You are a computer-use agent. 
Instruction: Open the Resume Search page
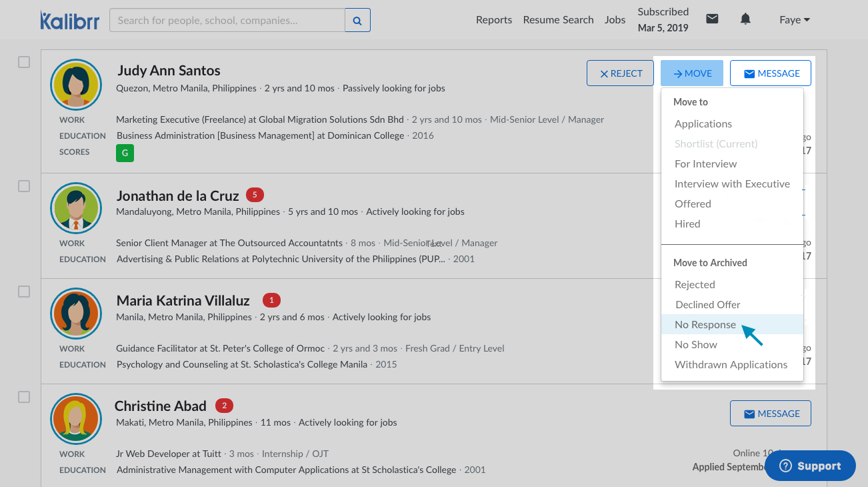(558, 20)
